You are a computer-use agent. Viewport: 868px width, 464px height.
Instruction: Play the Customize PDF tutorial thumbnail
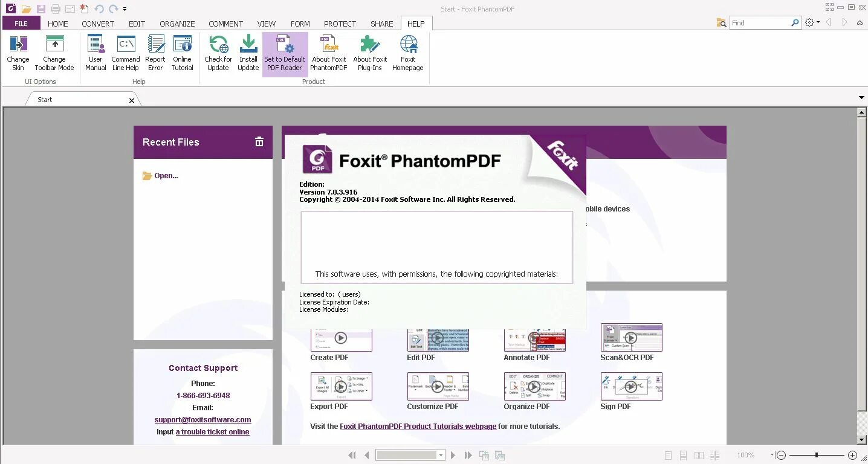click(x=438, y=386)
